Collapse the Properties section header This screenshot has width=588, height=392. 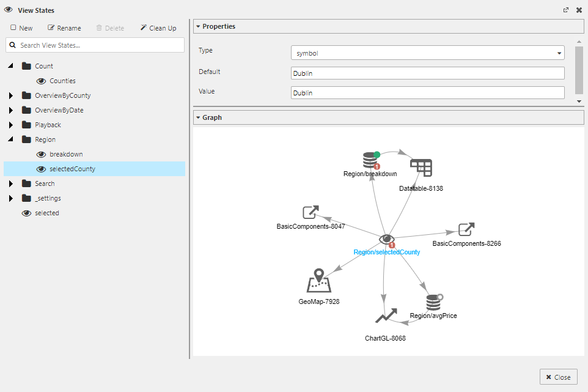(x=198, y=26)
